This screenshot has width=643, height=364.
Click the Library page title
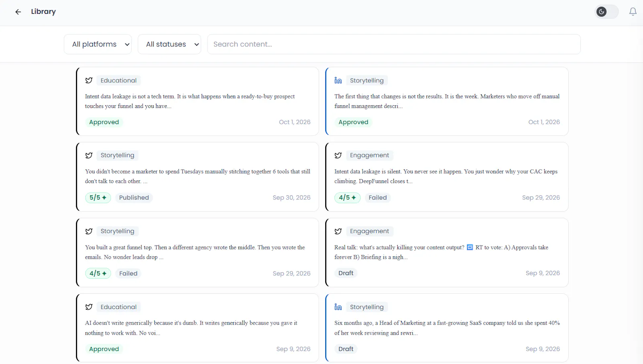43,12
